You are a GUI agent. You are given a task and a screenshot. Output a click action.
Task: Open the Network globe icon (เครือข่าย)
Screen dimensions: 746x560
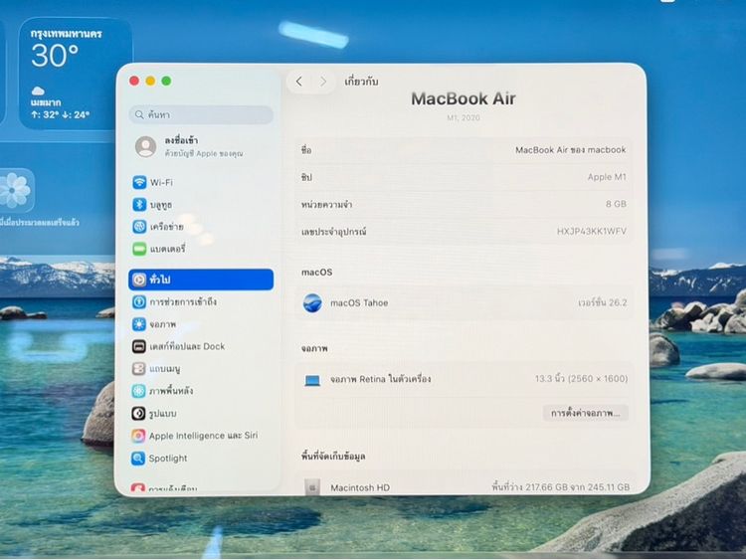[139, 227]
